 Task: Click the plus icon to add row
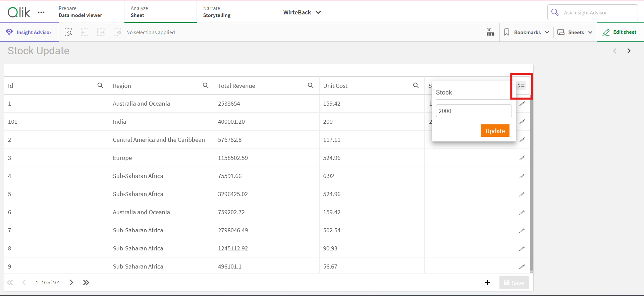click(x=487, y=283)
